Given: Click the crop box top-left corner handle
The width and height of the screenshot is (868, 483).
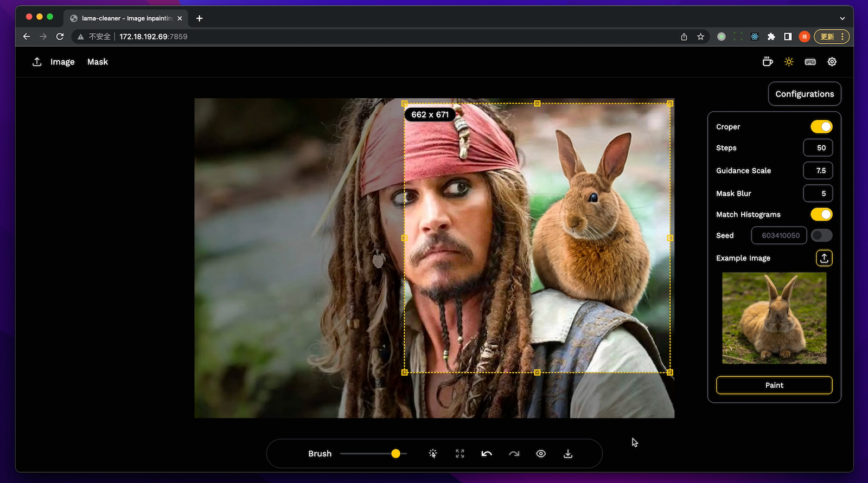Looking at the screenshot, I should click(x=404, y=104).
